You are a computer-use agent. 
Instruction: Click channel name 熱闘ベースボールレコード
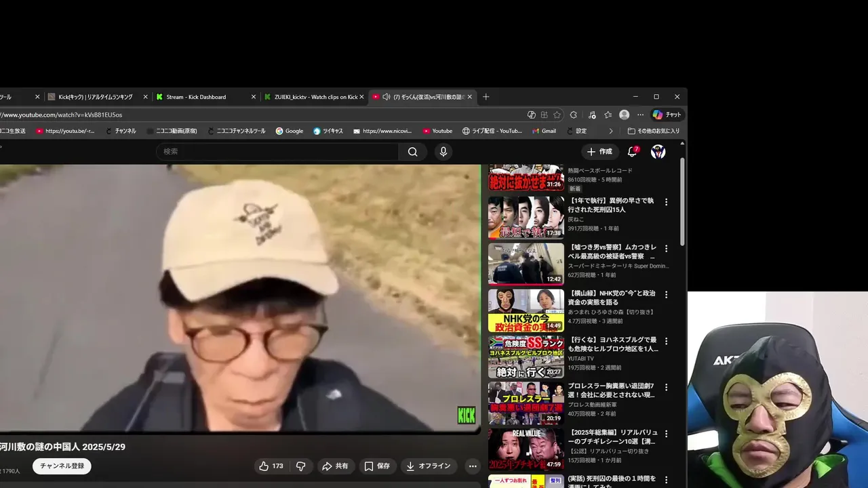point(600,171)
